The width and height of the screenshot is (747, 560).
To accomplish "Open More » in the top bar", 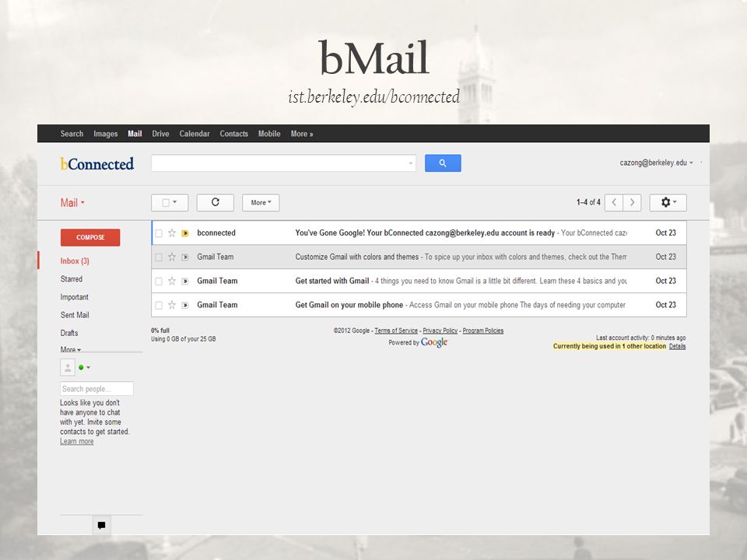I will coord(302,134).
